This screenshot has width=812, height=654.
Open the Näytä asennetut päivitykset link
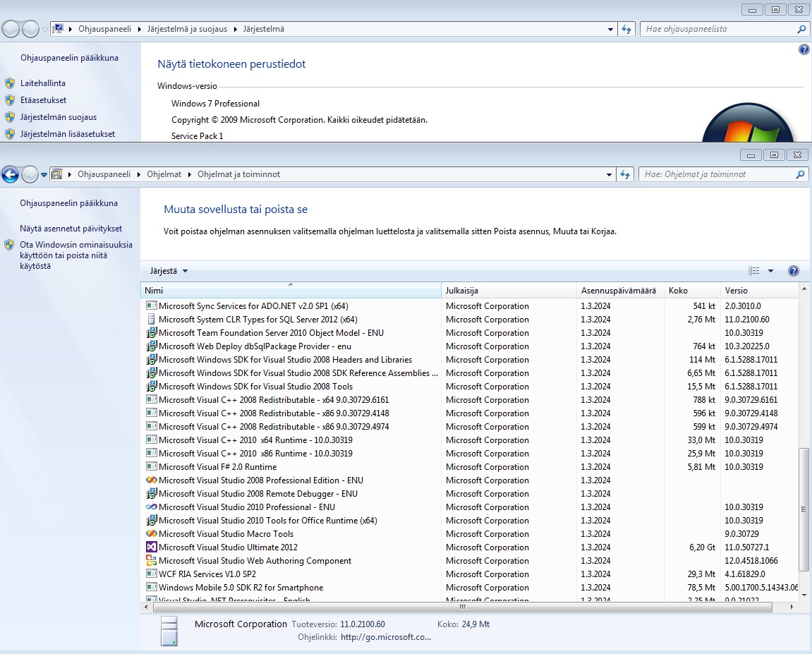tap(71, 229)
